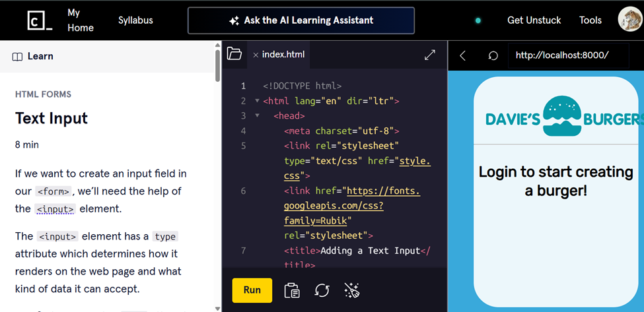
Task: Expand the code editor to fullscreen
Action: point(429,55)
